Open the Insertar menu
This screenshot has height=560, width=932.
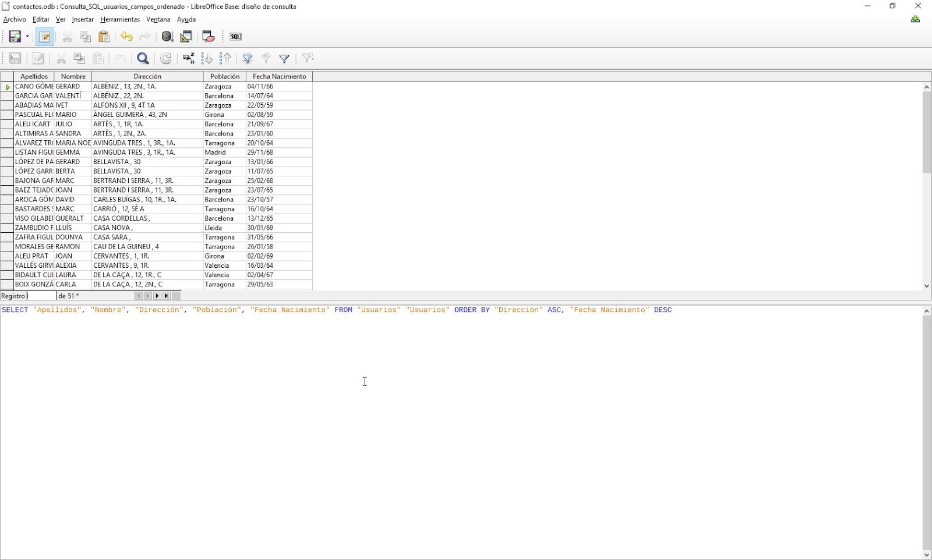click(82, 19)
